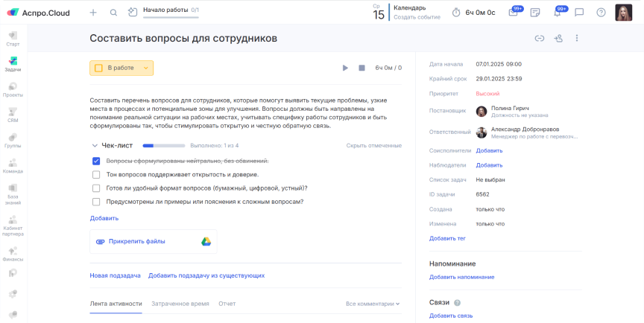Switch to Затраченное время tab
Image resolution: width=644 pixels, height=323 pixels.
(180, 304)
